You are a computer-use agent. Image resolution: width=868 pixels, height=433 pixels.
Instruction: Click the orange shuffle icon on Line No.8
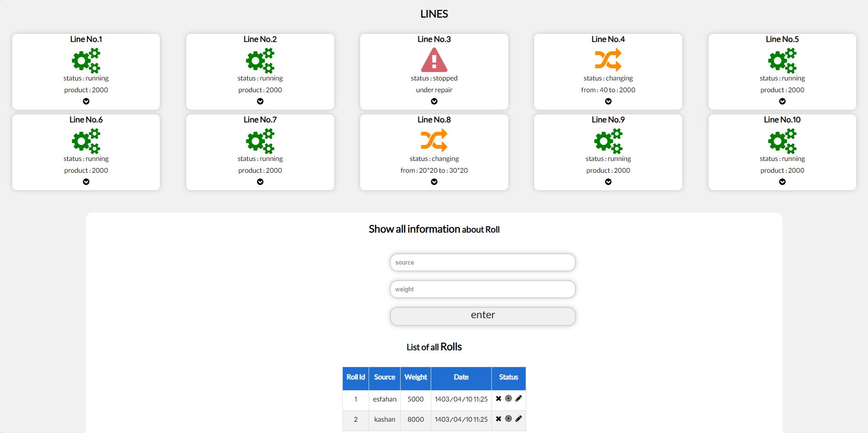pos(434,141)
